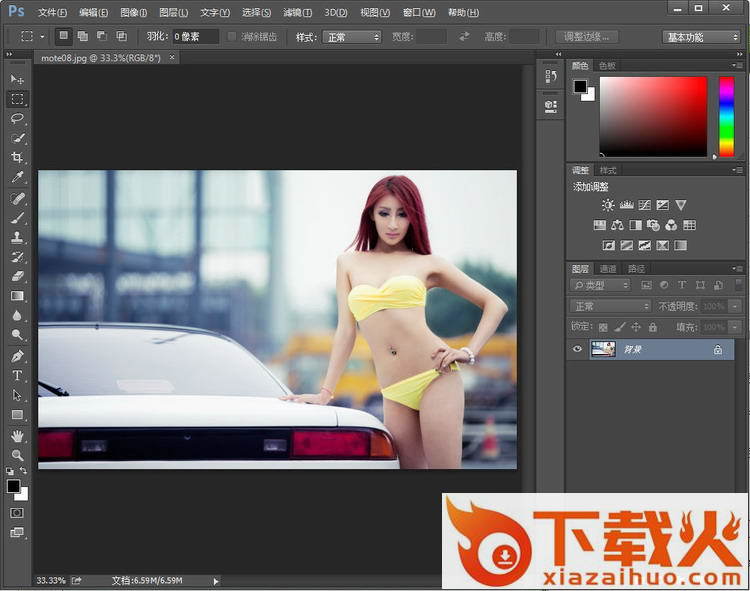Image resolution: width=750 pixels, height=591 pixels.
Task: Click the Color Balance adjustment icon
Action: [618, 225]
